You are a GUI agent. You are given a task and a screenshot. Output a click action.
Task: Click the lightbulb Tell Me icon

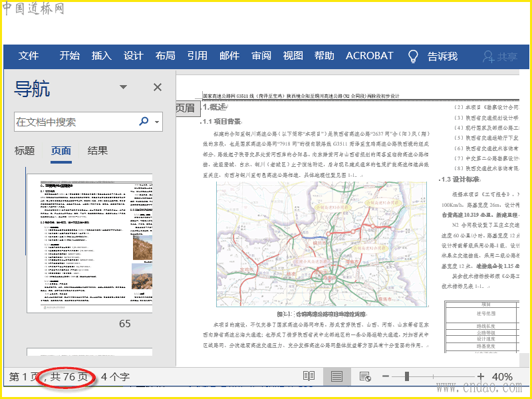tap(413, 57)
